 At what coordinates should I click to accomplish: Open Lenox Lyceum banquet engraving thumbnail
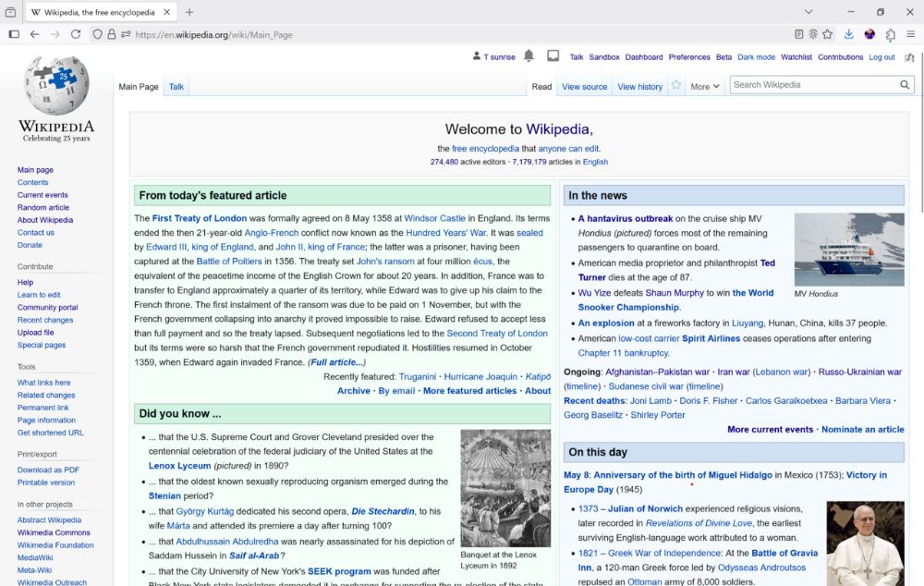pyautogui.click(x=505, y=488)
